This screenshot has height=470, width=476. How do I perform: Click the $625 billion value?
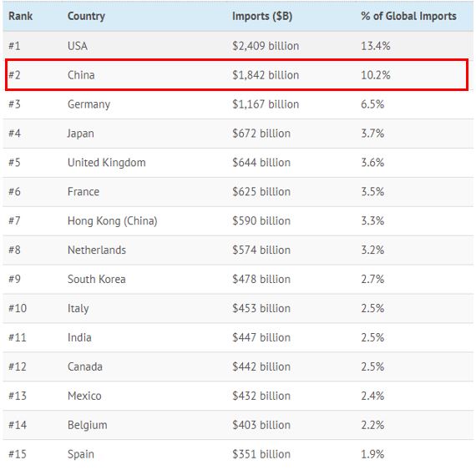click(261, 192)
